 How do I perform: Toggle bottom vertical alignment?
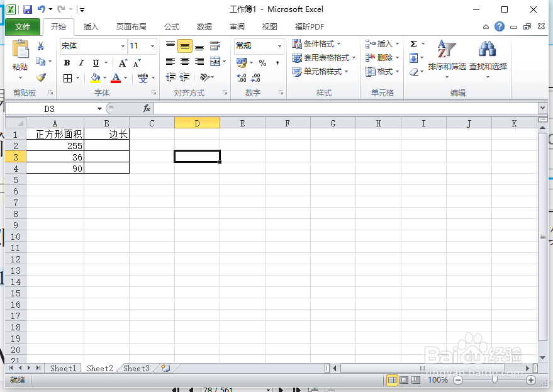[x=199, y=46]
